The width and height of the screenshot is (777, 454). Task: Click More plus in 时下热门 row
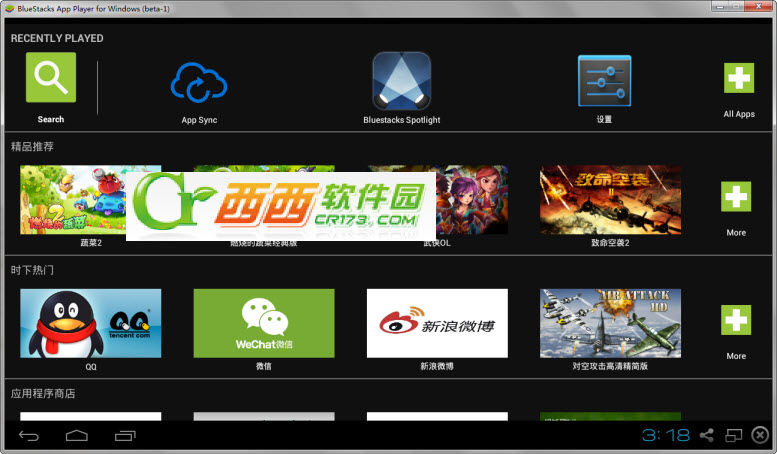tap(736, 320)
